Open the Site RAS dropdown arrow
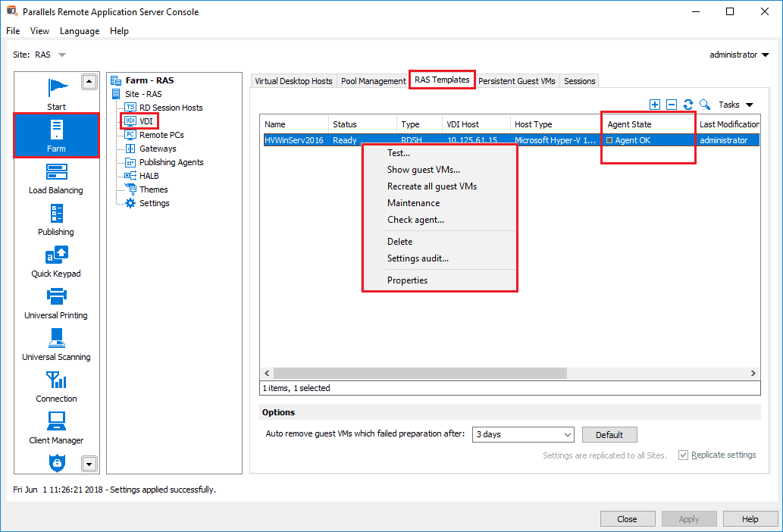The width and height of the screenshot is (783, 532). (62, 55)
